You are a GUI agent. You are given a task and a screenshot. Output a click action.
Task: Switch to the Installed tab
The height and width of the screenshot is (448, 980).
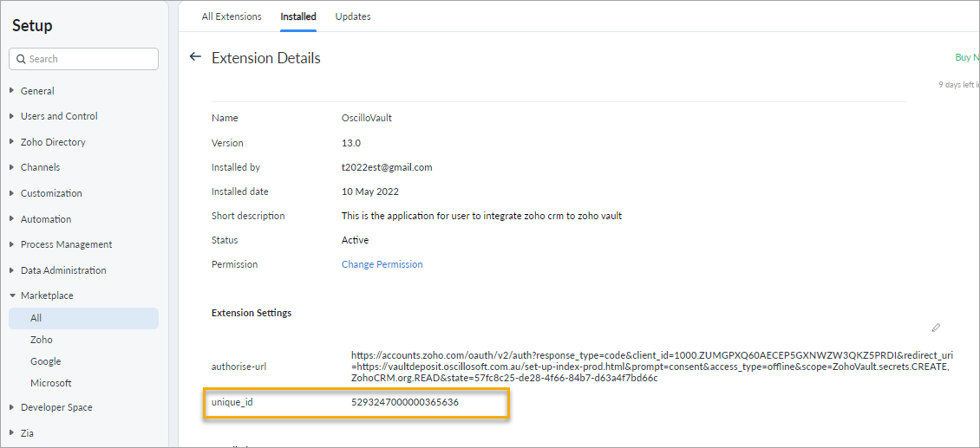[298, 16]
